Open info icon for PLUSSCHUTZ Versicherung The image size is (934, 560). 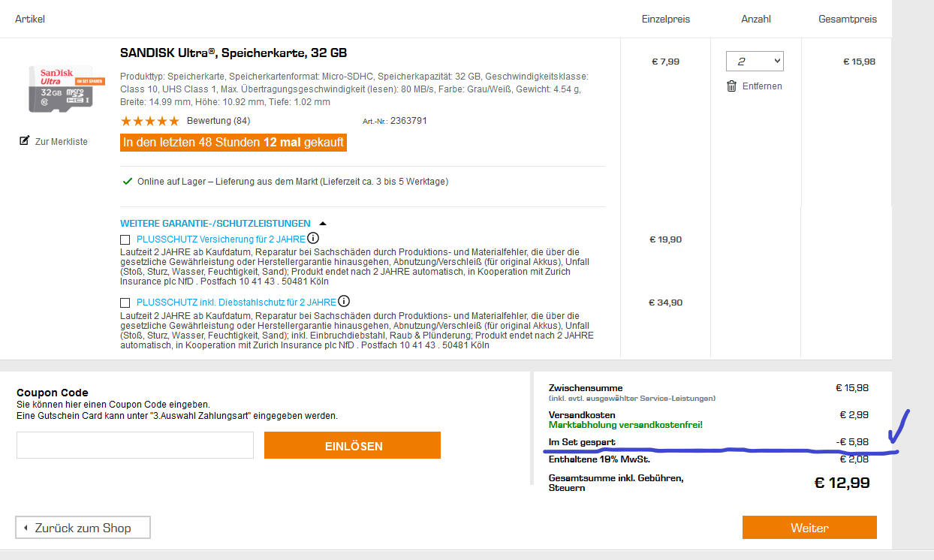[313, 239]
